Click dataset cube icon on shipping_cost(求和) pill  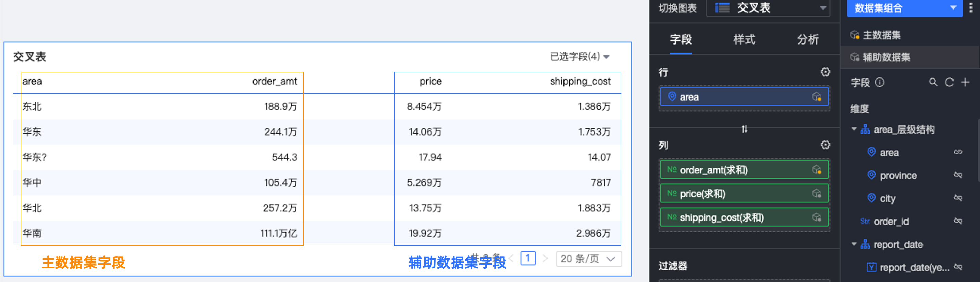816,217
